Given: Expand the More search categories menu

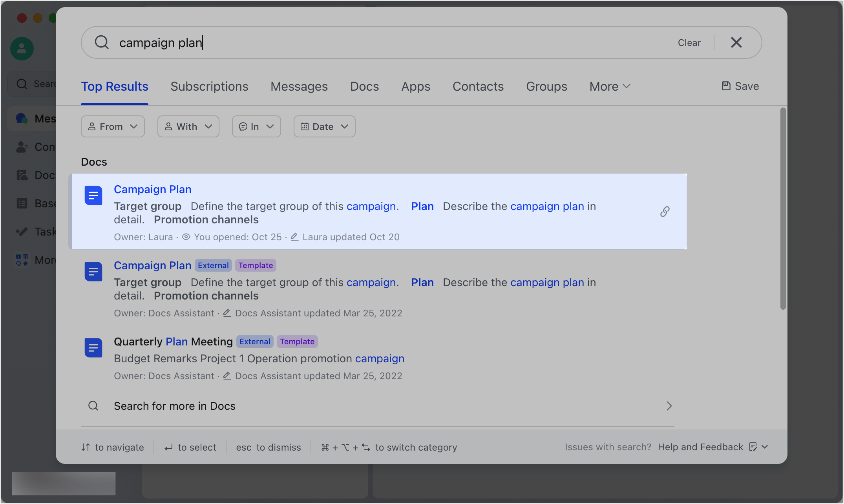Looking at the screenshot, I should coord(609,86).
